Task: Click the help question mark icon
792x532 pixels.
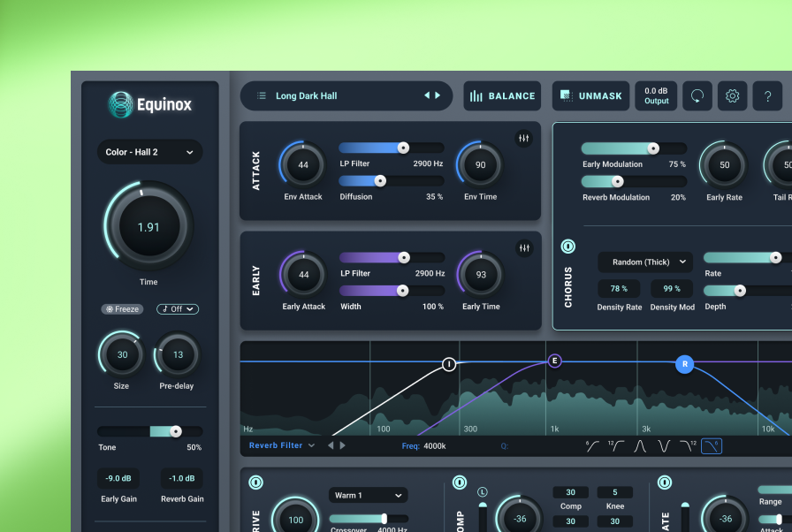Action: (x=767, y=96)
